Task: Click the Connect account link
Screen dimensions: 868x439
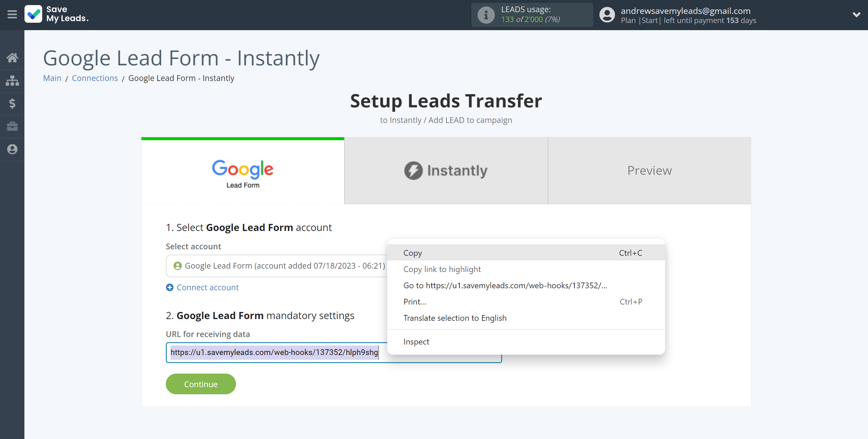Action: click(207, 287)
